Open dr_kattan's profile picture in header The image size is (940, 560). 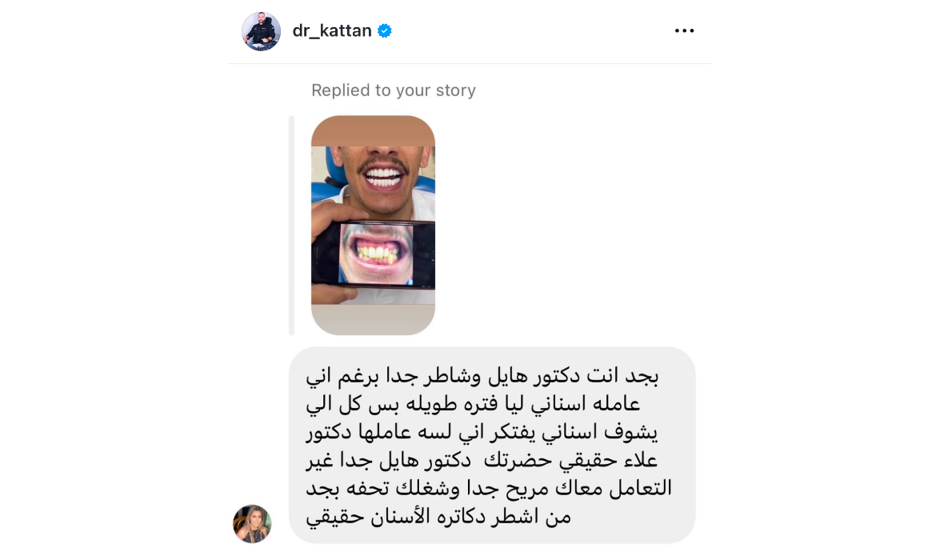[x=261, y=31]
